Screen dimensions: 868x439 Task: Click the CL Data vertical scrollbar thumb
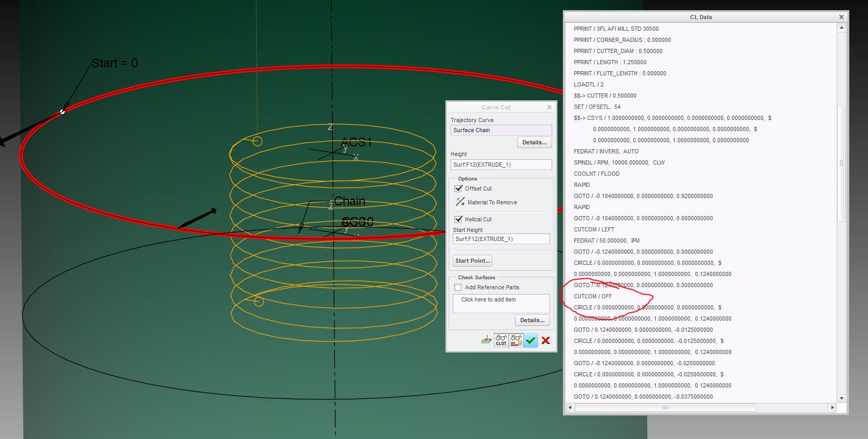point(841,163)
